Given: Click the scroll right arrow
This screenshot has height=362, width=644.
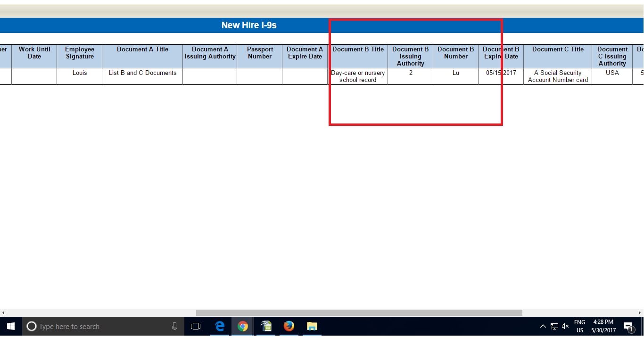Looking at the screenshot, I should click(640, 313).
